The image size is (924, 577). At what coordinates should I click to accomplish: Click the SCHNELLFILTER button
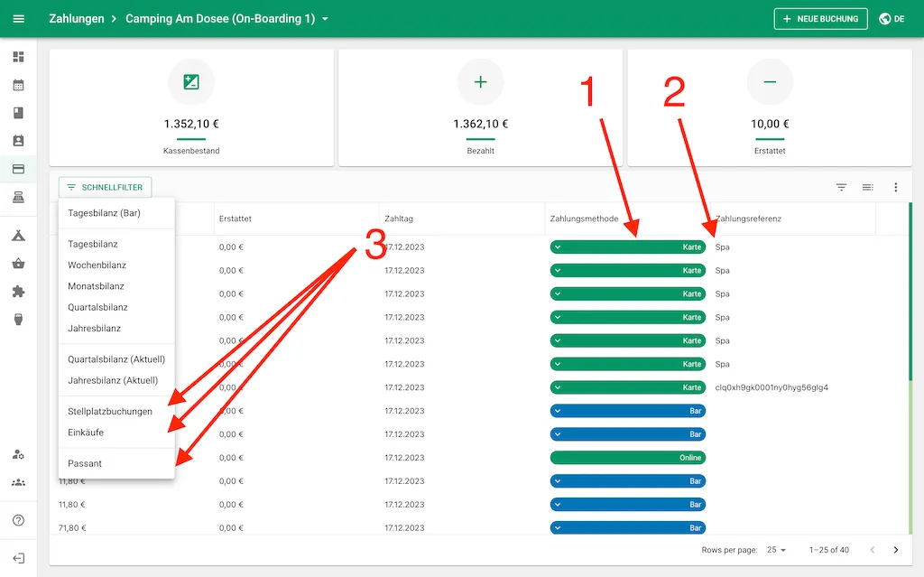(x=105, y=187)
